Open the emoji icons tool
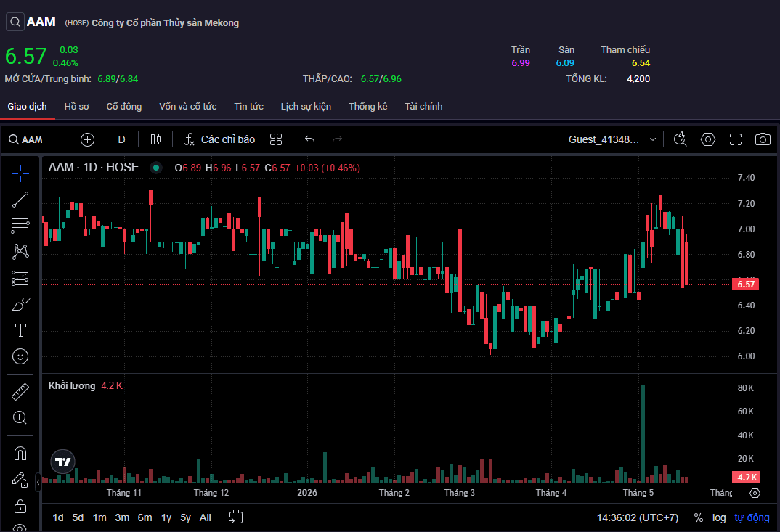 [x=20, y=356]
